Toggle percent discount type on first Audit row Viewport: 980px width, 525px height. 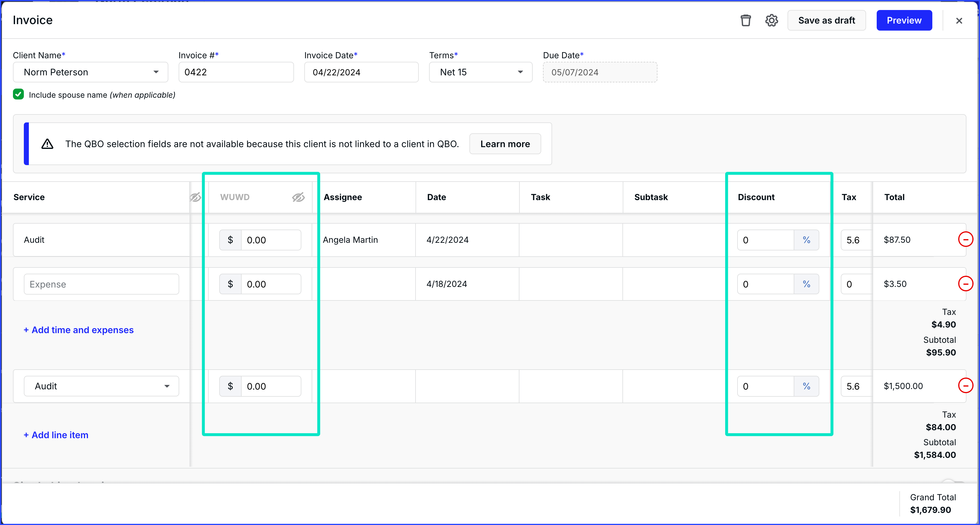tap(806, 240)
